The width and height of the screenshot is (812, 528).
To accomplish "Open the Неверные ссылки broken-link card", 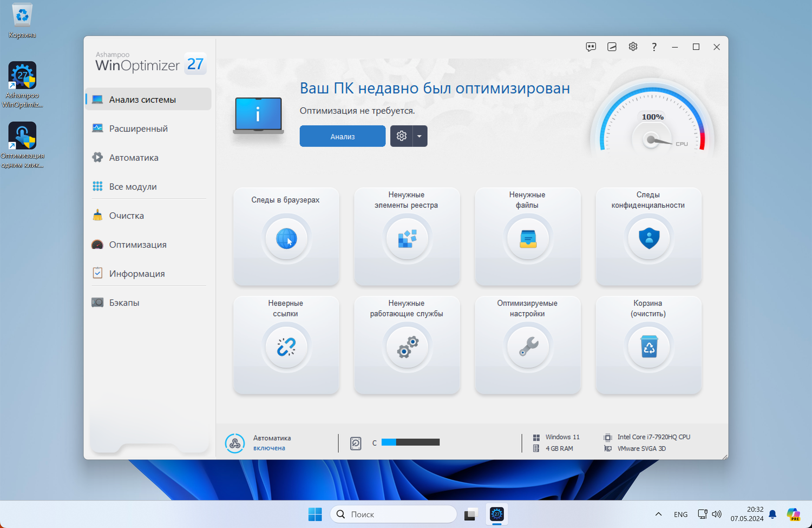I will (286, 345).
